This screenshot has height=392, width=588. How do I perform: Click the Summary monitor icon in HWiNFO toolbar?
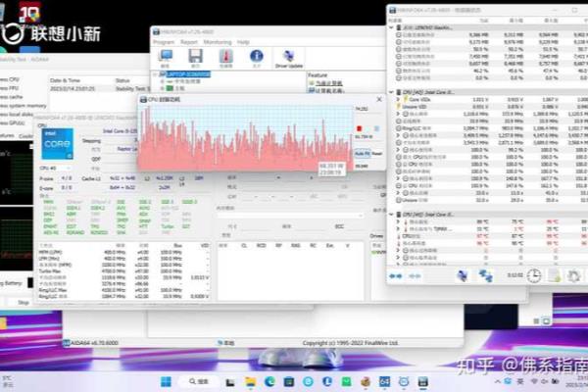(x=166, y=58)
